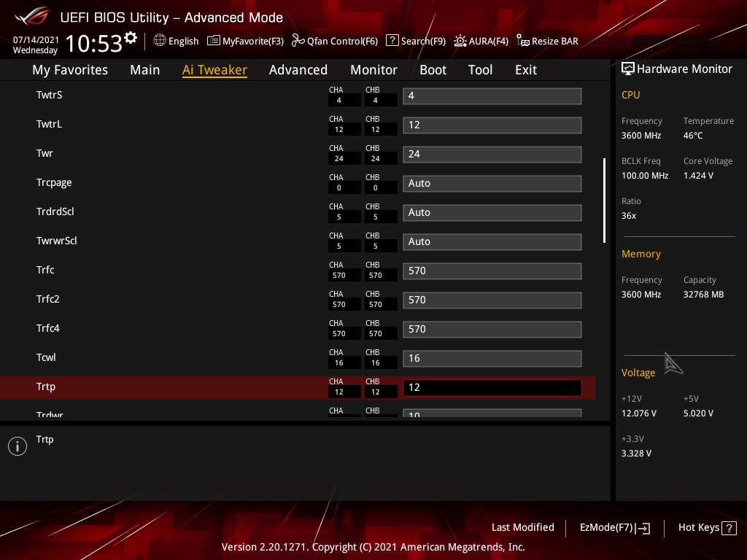
Task: Click the BCLK Freq 100.00 MHz value
Action: point(645,176)
